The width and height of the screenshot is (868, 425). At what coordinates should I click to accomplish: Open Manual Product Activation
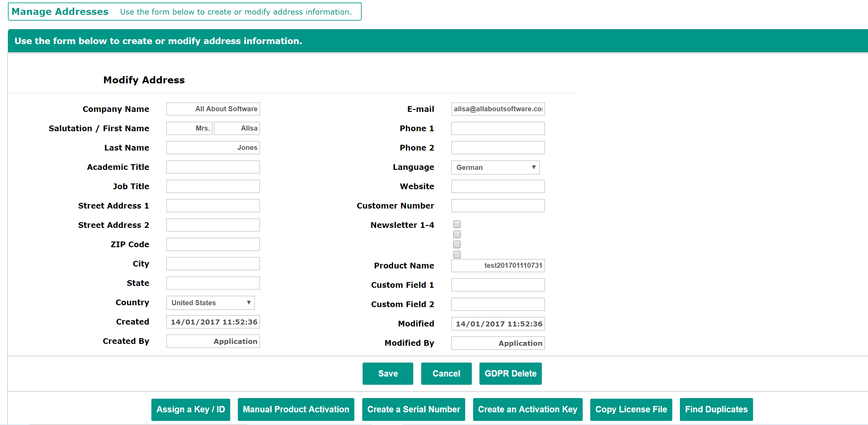(295, 409)
